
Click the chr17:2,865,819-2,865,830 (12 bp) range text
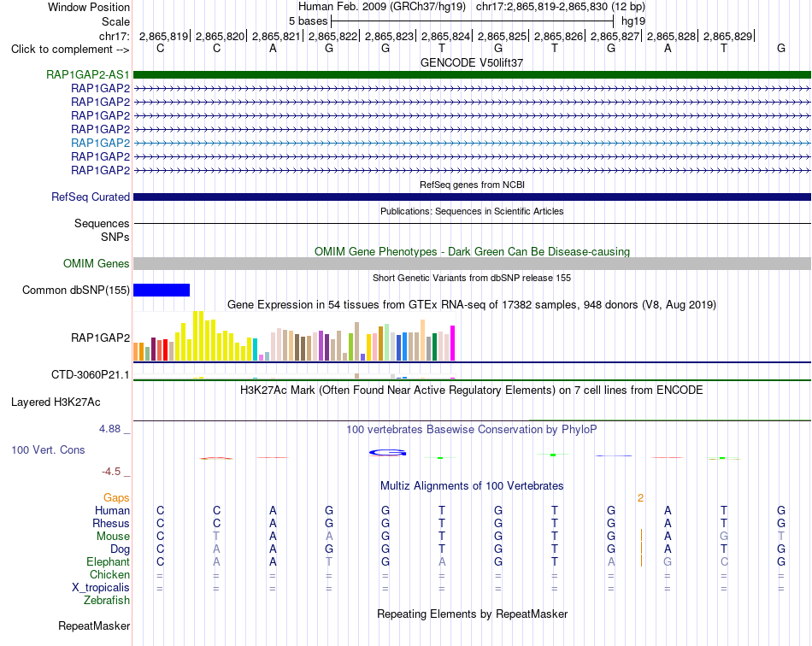(x=561, y=7)
